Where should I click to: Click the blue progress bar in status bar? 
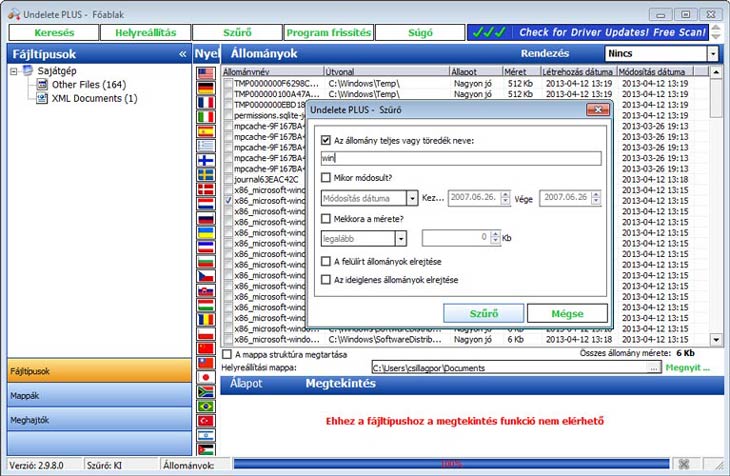(x=452, y=464)
